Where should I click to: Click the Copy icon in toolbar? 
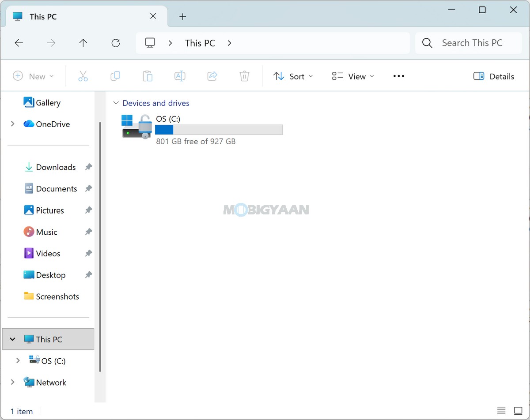(x=115, y=76)
